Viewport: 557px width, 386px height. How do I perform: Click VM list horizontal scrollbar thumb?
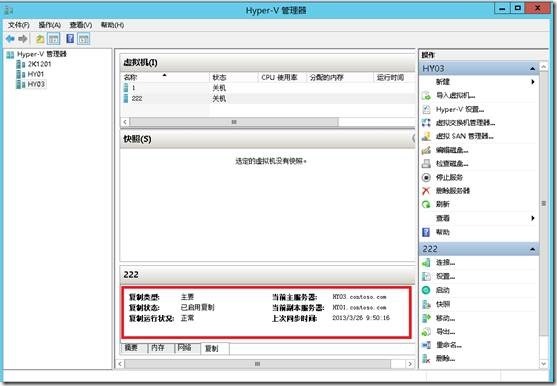(234, 122)
